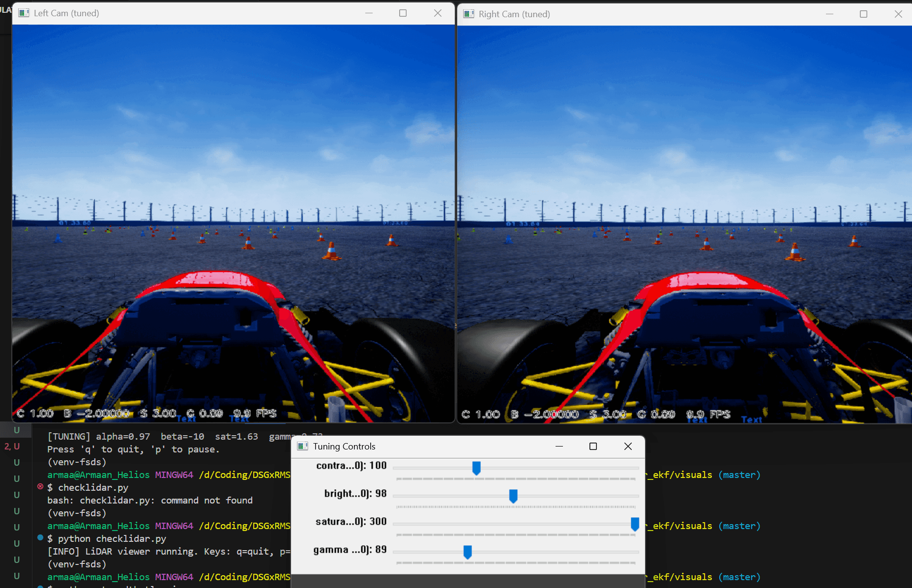Click the Right Cam (tuned) title text
Image resolution: width=912 pixels, height=588 pixels.
pos(514,14)
